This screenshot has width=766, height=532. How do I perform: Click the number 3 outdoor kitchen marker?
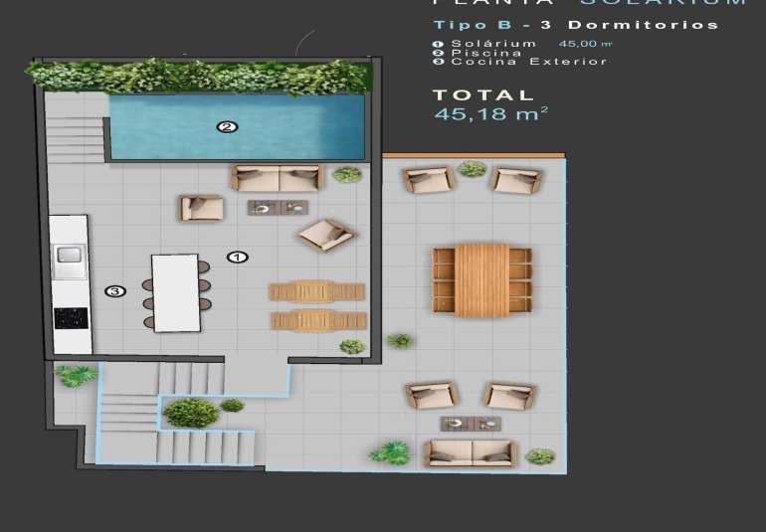point(115,291)
